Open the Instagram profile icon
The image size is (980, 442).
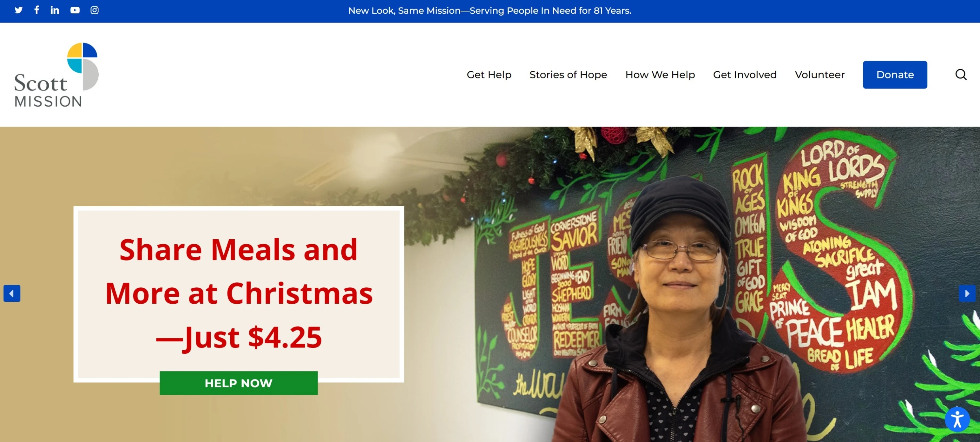[95, 10]
